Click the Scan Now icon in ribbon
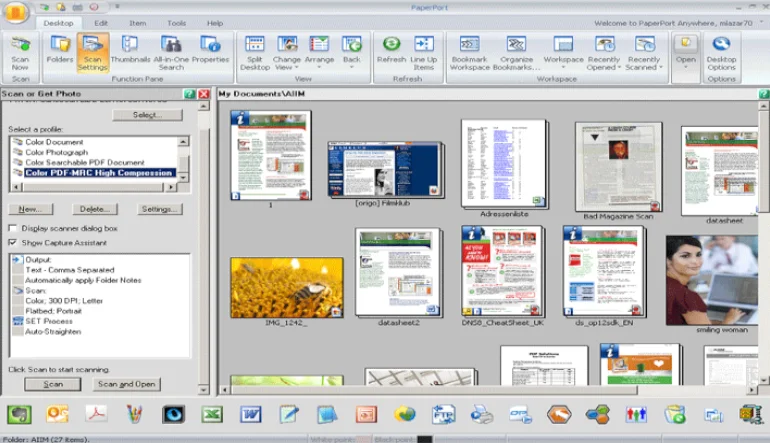The image size is (770, 443). tap(19, 50)
